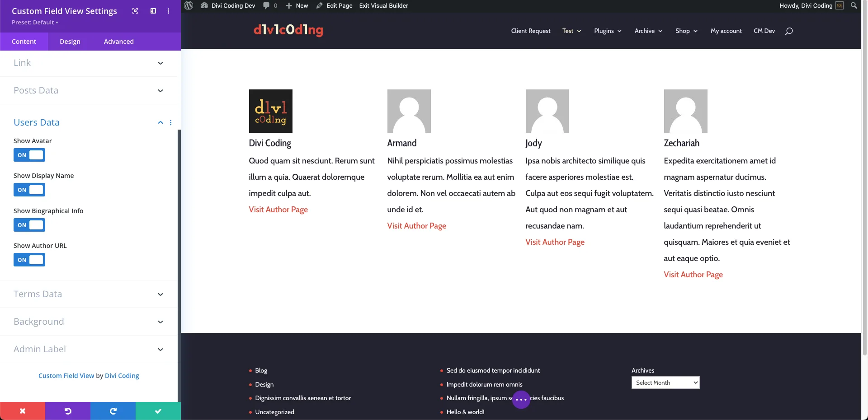
Task: Open the Archives Select Month dropdown
Action: 665,383
